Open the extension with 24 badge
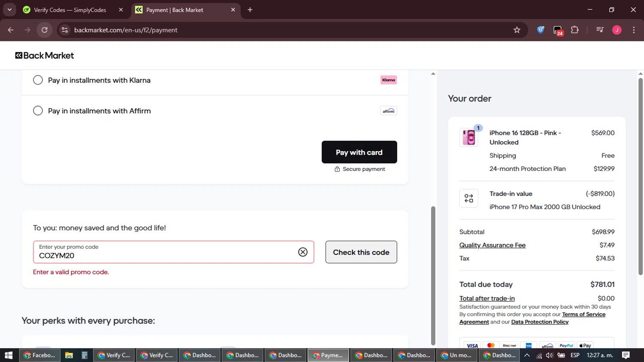644x362 pixels. coord(558,30)
